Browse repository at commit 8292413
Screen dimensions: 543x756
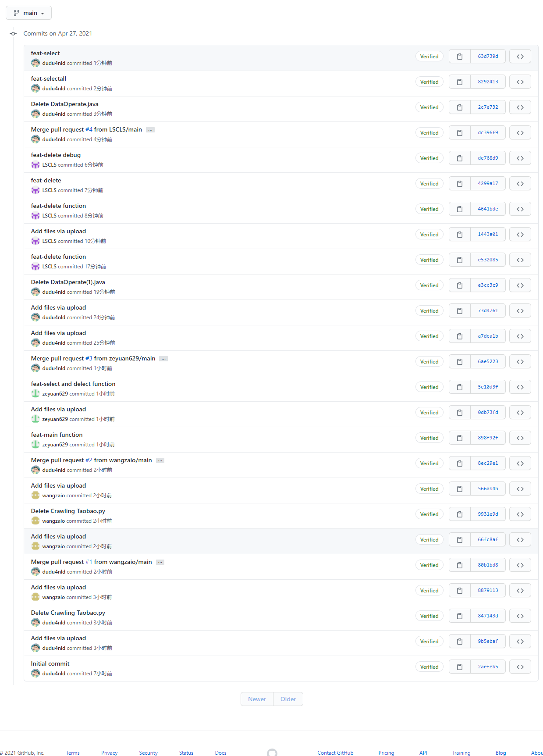tap(520, 82)
